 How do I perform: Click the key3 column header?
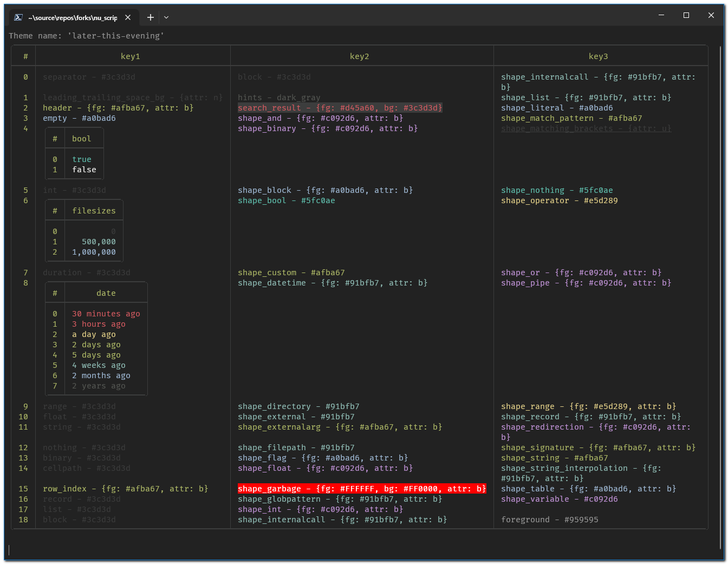click(x=599, y=56)
